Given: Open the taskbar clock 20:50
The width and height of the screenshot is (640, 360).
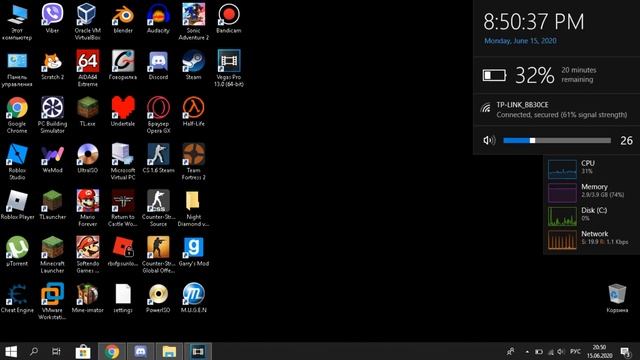Looking at the screenshot, I should tap(599, 351).
